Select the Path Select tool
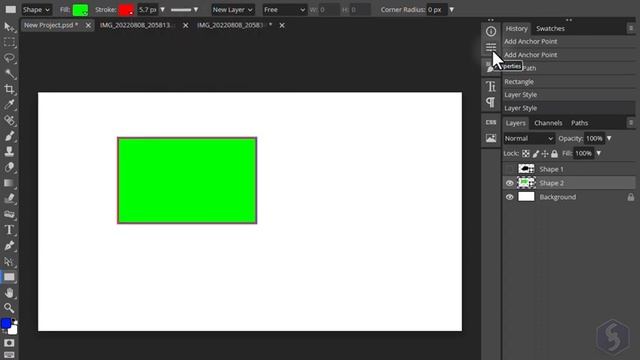Viewport: 640px width, 360px height. point(9,261)
